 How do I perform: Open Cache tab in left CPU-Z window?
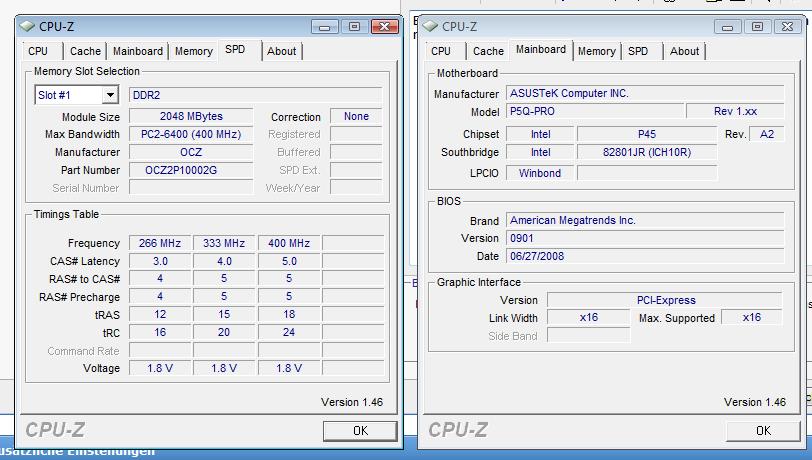tap(85, 51)
